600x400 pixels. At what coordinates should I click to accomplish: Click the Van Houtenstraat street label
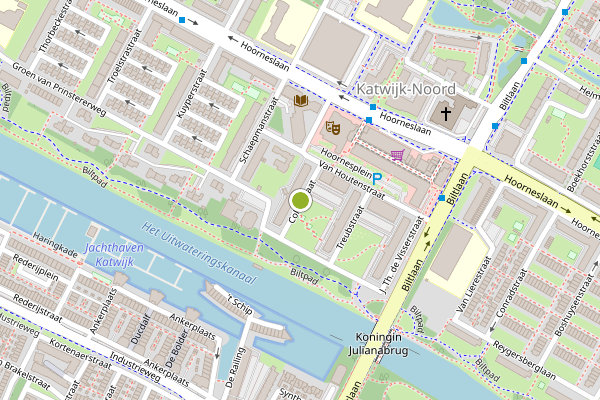(x=352, y=180)
